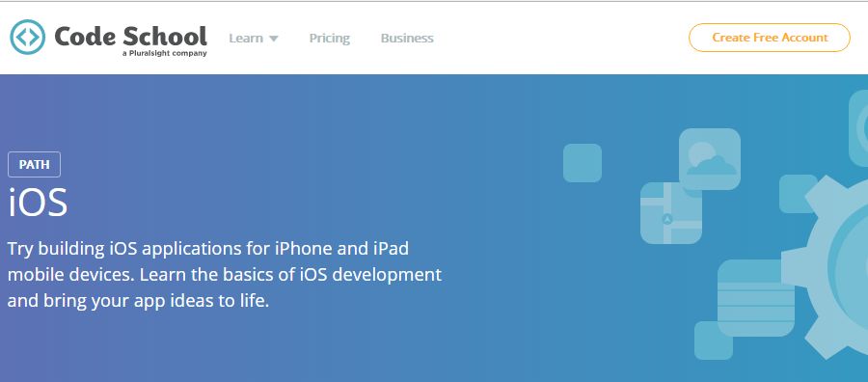Go to the Pricing page
The height and width of the screenshot is (382, 868).
pyautogui.click(x=330, y=39)
